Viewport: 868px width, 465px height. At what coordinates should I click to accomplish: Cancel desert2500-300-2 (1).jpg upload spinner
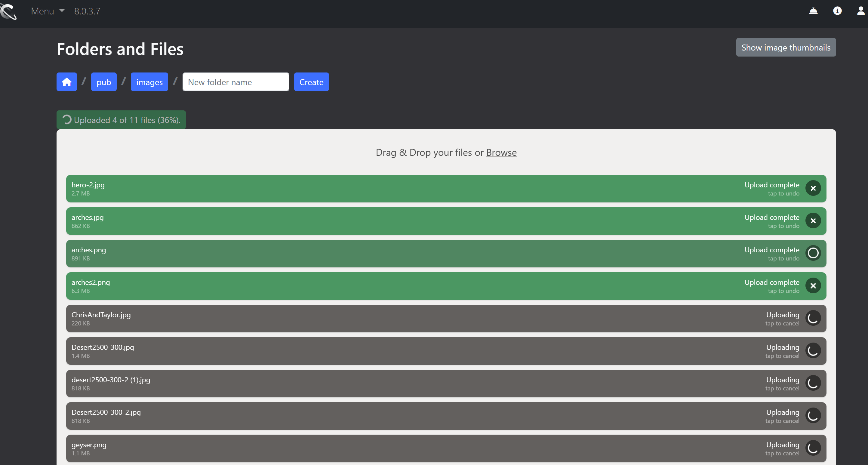(x=813, y=383)
